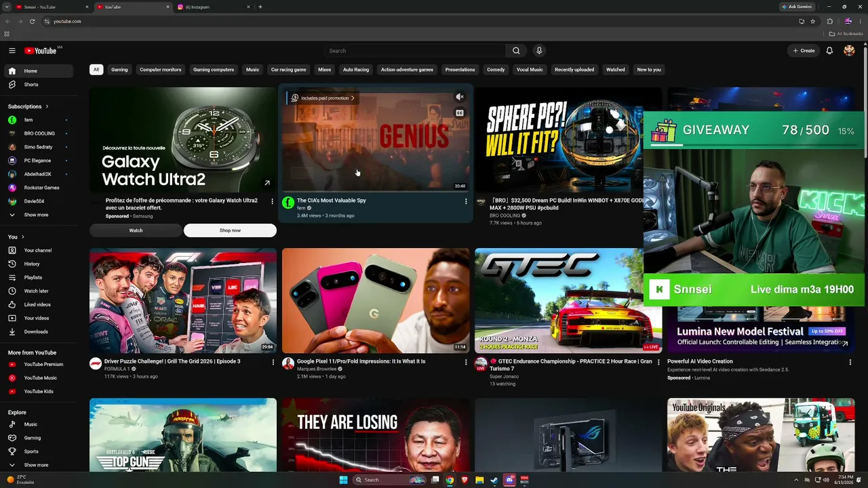This screenshot has height=488, width=868.
Task: Toggle captions on the CIA video preview
Action: [x=459, y=113]
